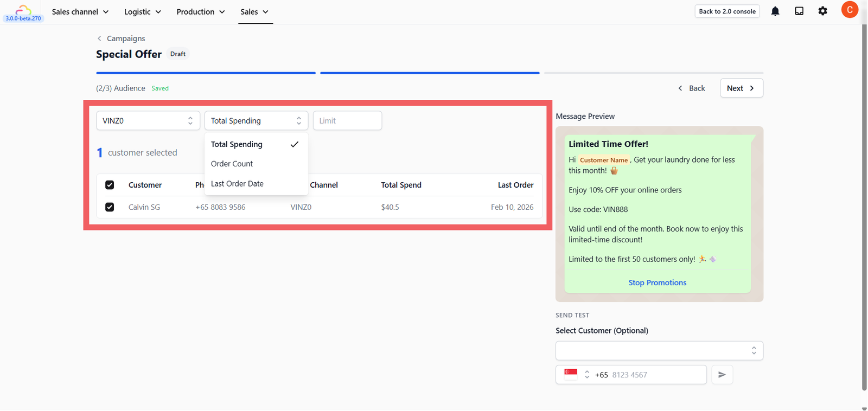
Task: Open the Singapore flag country selector
Action: (577, 375)
